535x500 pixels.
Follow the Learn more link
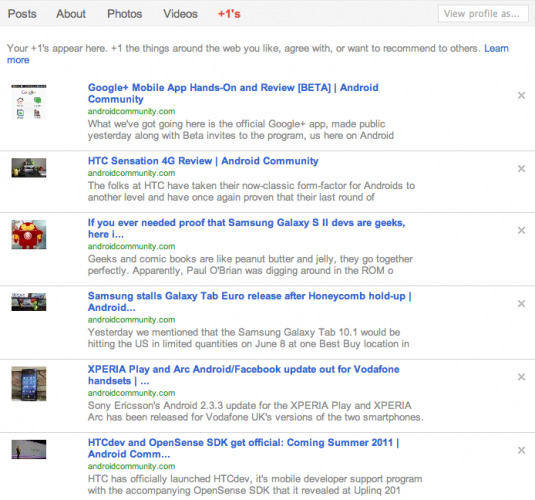click(496, 48)
